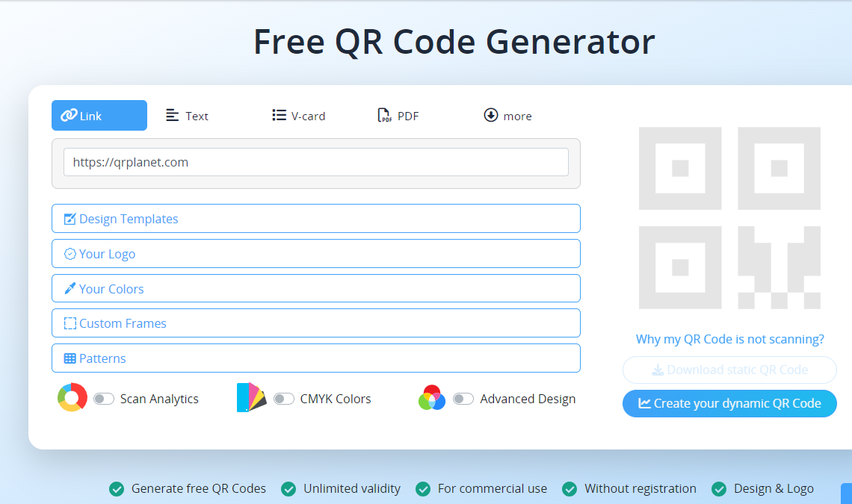This screenshot has width=852, height=504.
Task: Click the Scan Analytics label
Action: tap(159, 399)
